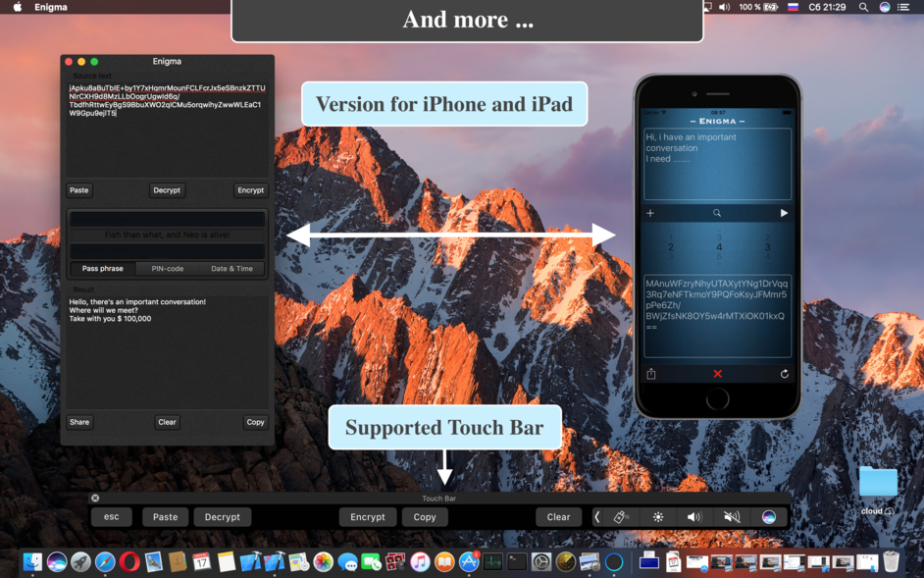Launch Opera browser from the Dock

[x=129, y=562]
